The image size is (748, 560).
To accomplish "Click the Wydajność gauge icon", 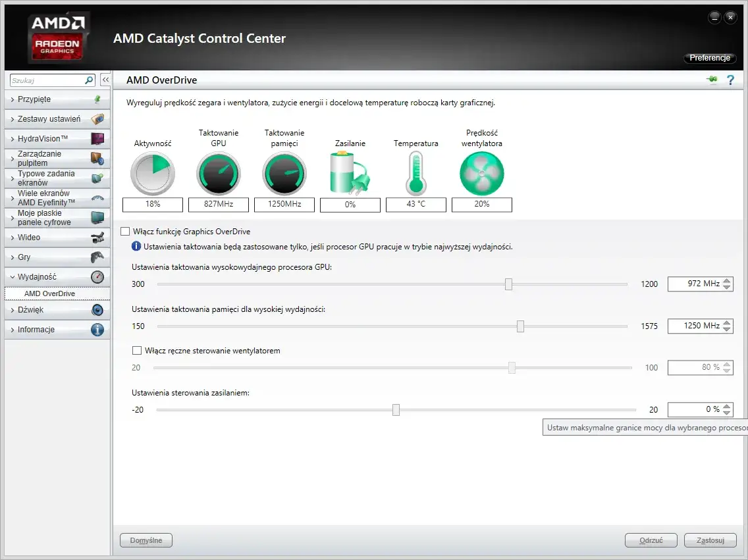I will [x=97, y=277].
